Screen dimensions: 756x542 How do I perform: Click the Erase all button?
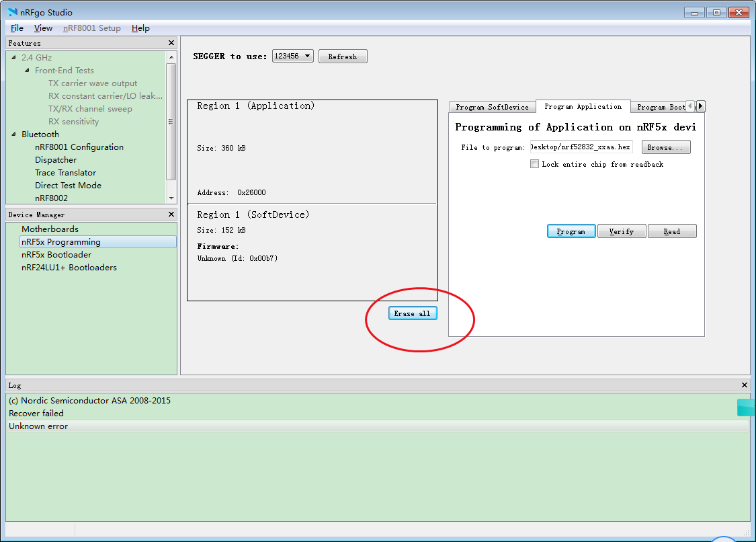click(413, 313)
